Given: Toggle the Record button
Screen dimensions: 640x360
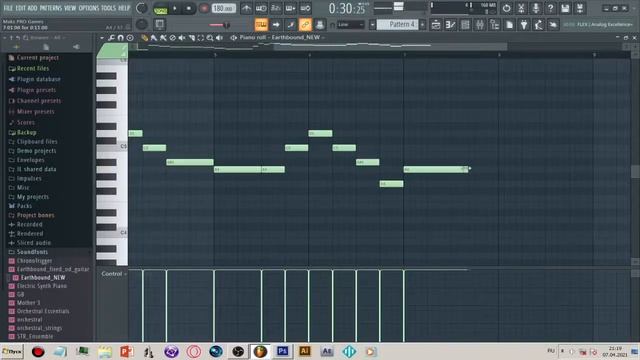Looking at the screenshot, I should tap(204, 8).
